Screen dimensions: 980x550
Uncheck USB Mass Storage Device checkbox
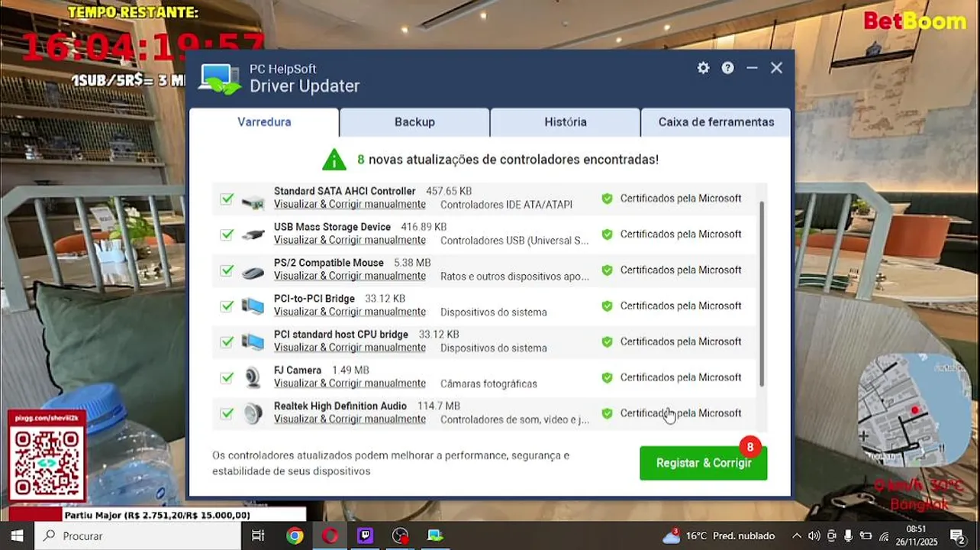(x=227, y=235)
